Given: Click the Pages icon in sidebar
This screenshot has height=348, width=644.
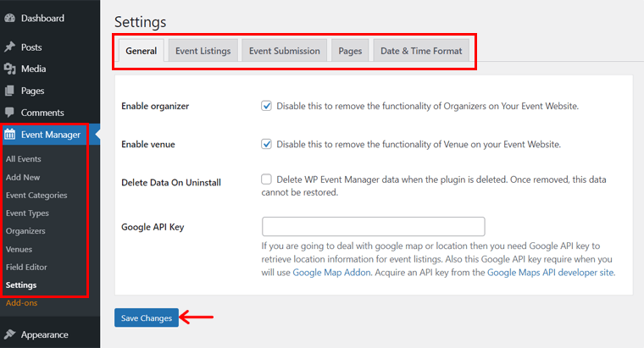Looking at the screenshot, I should point(10,91).
